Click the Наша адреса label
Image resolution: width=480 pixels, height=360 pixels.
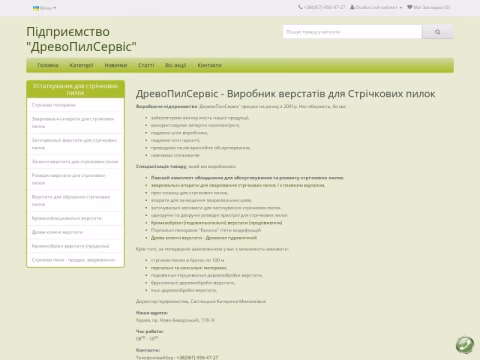coord(152,313)
